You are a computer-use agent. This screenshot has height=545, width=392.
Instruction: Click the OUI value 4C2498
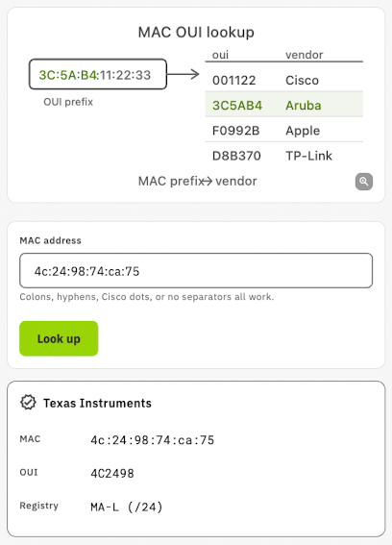[112, 474]
